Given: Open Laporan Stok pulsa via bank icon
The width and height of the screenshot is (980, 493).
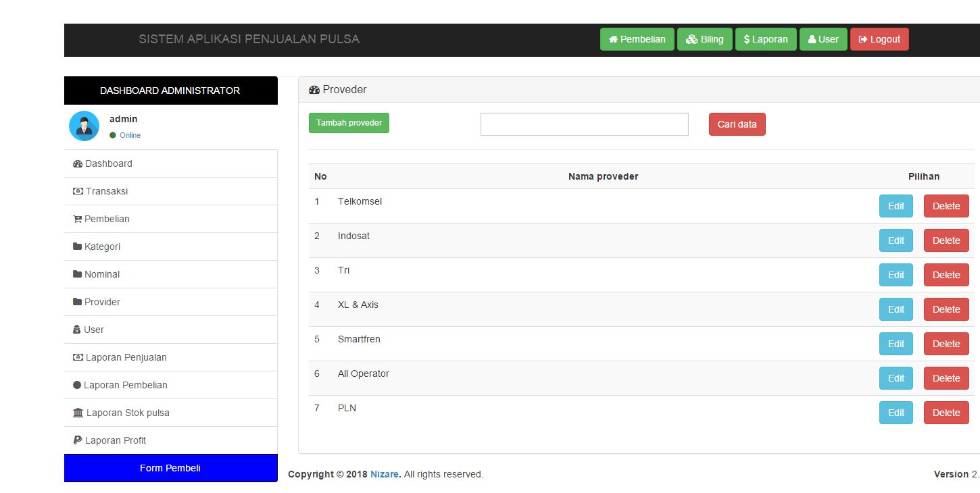Looking at the screenshot, I should pyautogui.click(x=77, y=412).
